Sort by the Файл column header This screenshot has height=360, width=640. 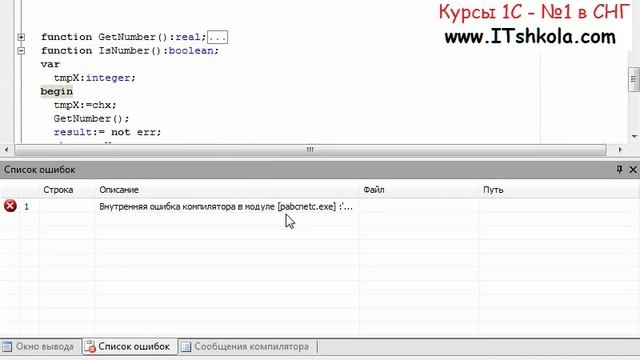(x=374, y=190)
